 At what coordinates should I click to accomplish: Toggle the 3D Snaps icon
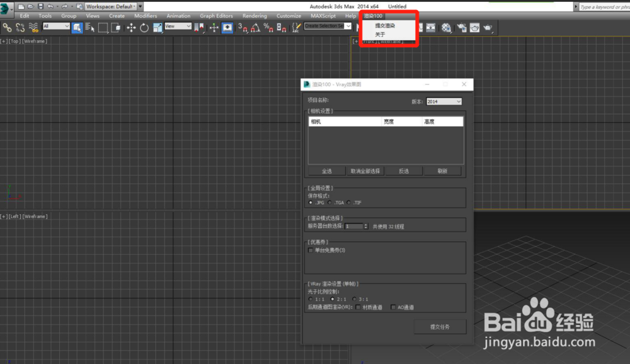[x=243, y=27]
